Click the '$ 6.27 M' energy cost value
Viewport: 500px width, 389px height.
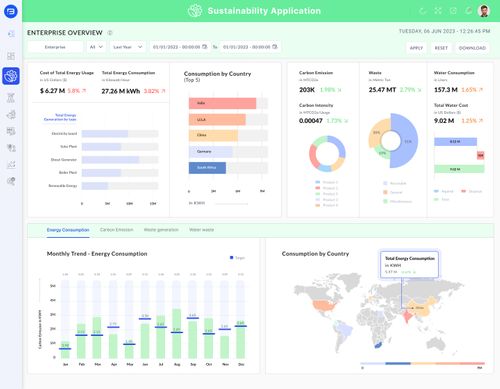pyautogui.click(x=52, y=91)
